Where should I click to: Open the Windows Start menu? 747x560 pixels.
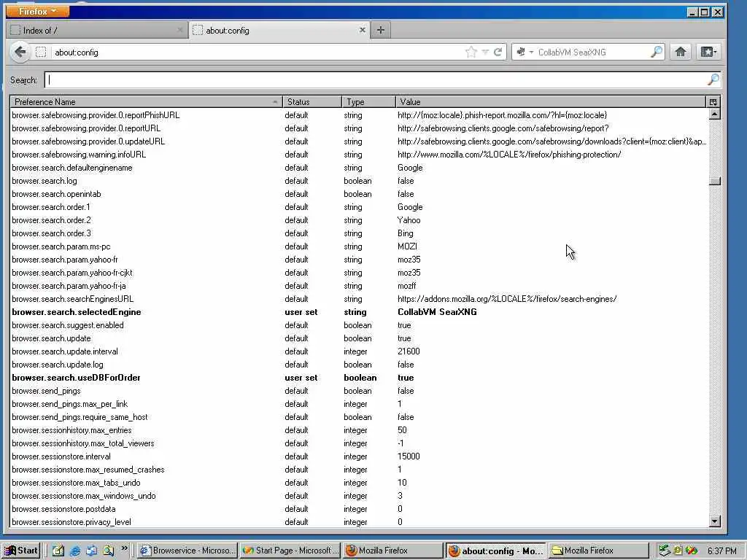[x=20, y=551]
